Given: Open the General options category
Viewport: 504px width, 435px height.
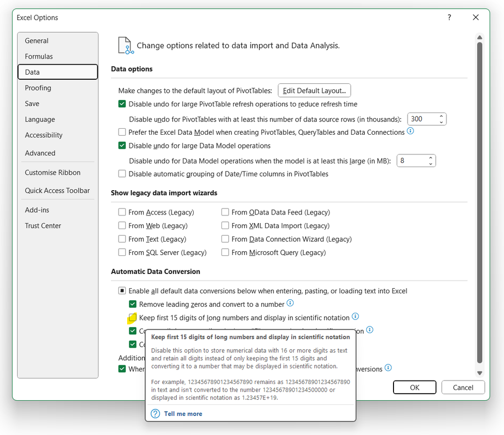Looking at the screenshot, I should pyautogui.click(x=58, y=41).
